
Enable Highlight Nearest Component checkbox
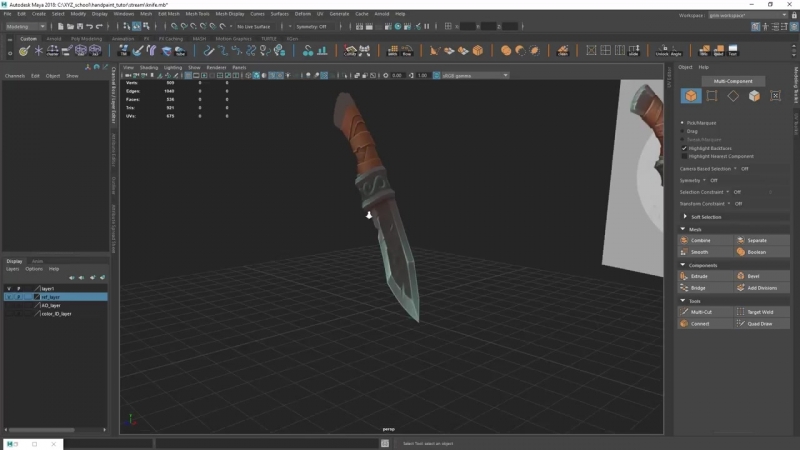(684, 156)
